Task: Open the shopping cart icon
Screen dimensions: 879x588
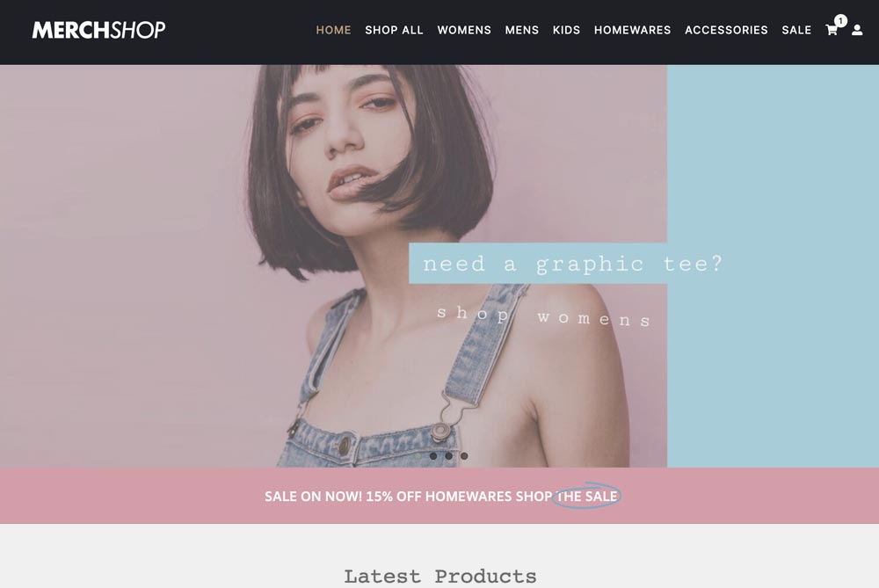Action: (832, 30)
